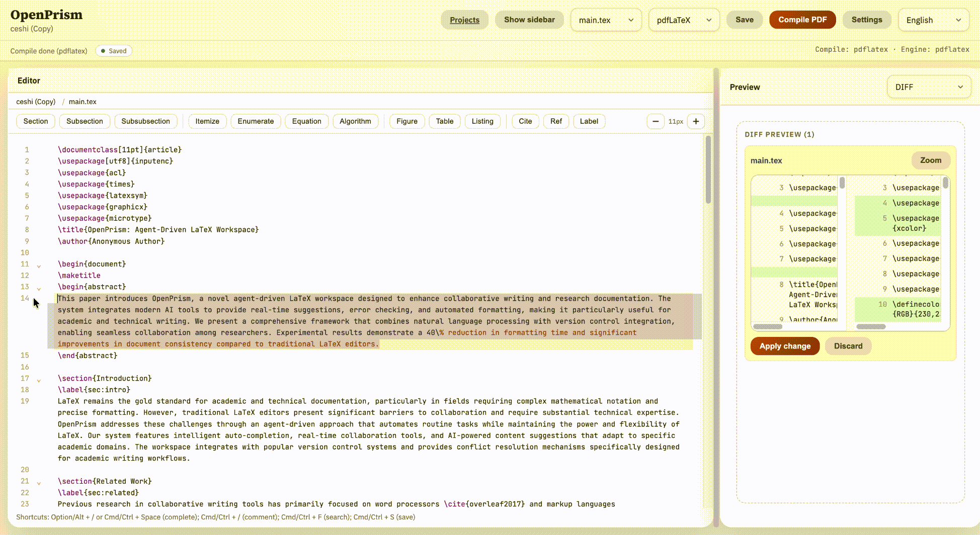Open the pdfLaTeX engine dropdown
This screenshot has height=535, width=980.
pos(684,20)
